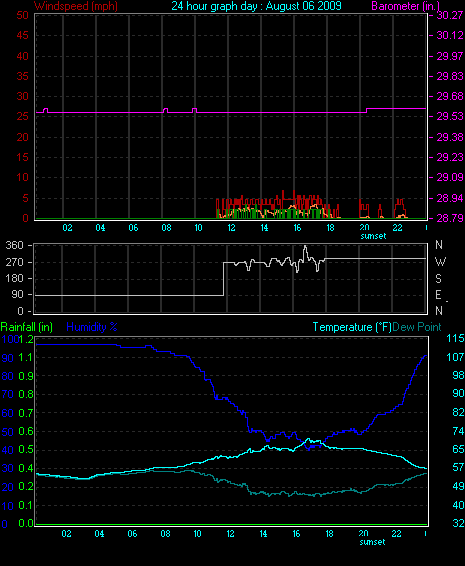Image resolution: width=465 pixels, height=566 pixels.
Task: Click barometer reading 29.09
Action: pos(450,177)
